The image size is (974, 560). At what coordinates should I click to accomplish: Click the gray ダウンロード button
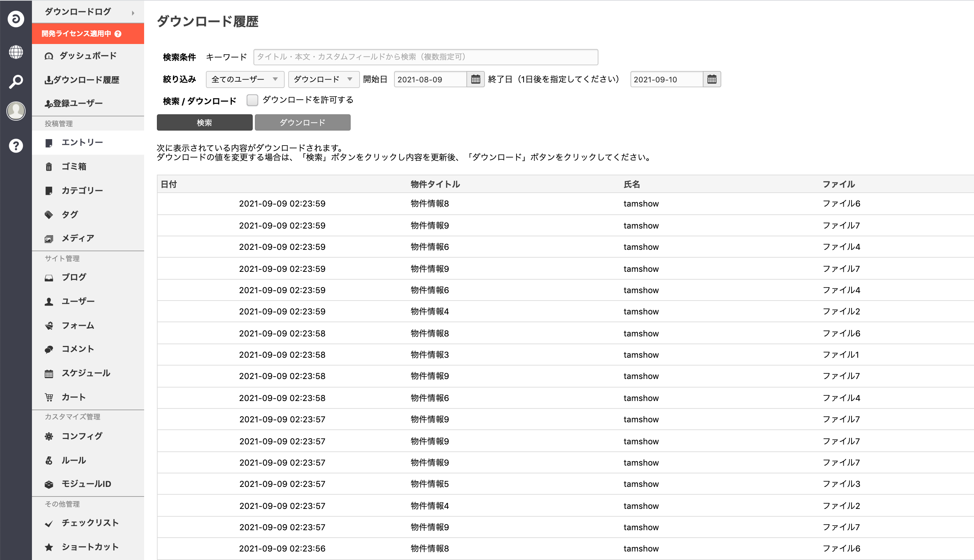pyautogui.click(x=302, y=123)
